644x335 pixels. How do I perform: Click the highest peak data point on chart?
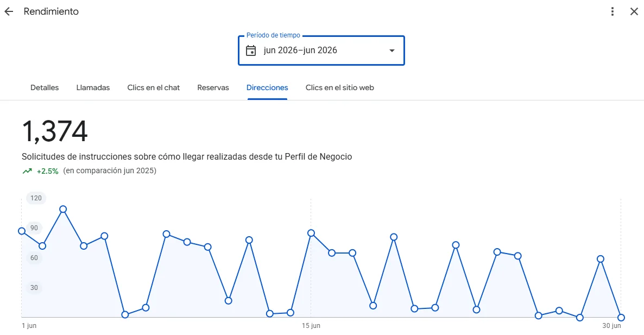click(x=63, y=210)
